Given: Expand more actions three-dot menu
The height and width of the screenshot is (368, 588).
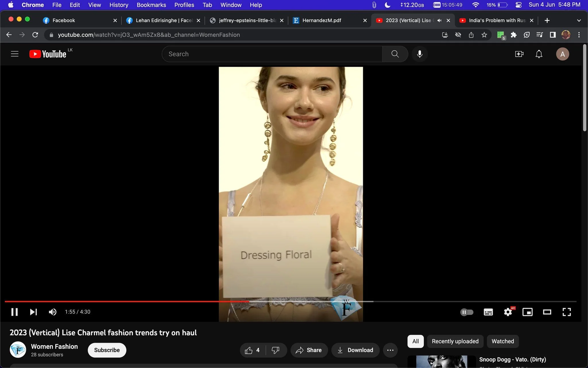Looking at the screenshot, I should pos(390,350).
